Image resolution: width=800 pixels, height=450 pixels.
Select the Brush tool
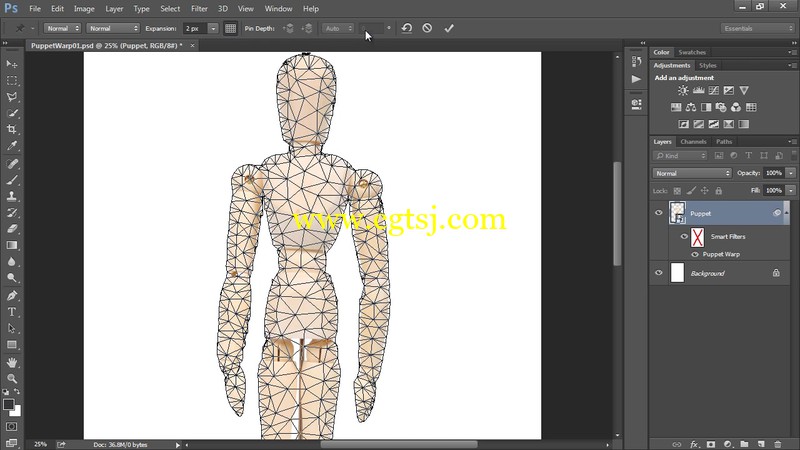click(x=12, y=180)
